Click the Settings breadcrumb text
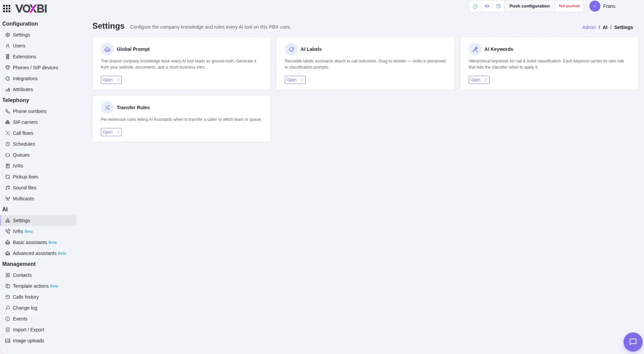 624,27
